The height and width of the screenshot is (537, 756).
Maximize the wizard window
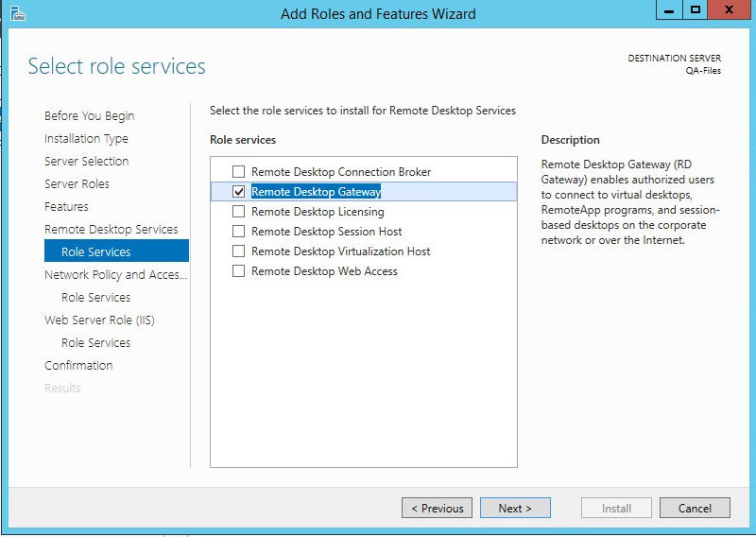(x=696, y=10)
